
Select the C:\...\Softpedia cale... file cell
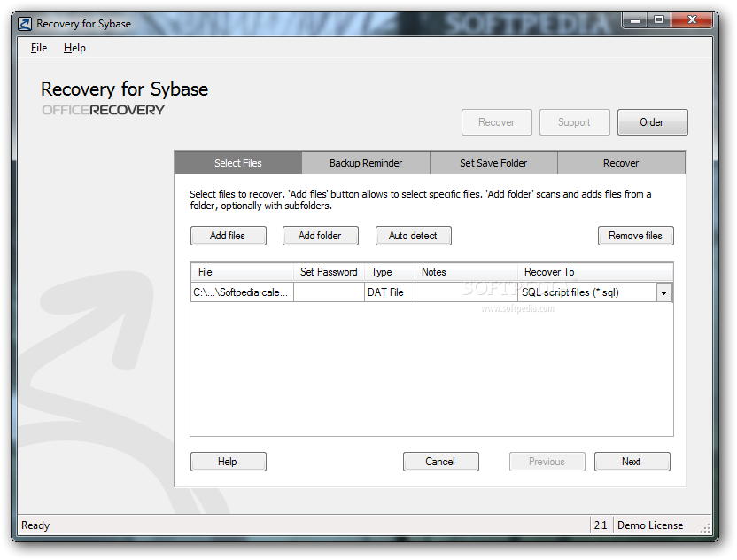[x=242, y=292]
